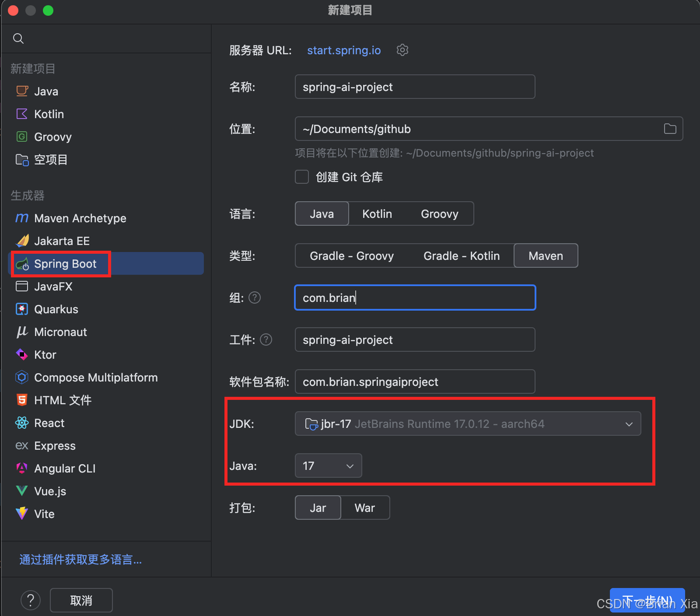Screen dimensions: 700x616
Task: Click the Kotlin project icon
Action: pyautogui.click(x=22, y=114)
